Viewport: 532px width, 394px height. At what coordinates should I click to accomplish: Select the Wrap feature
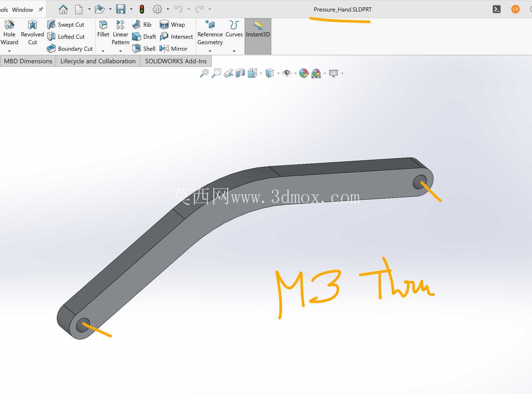[172, 25]
